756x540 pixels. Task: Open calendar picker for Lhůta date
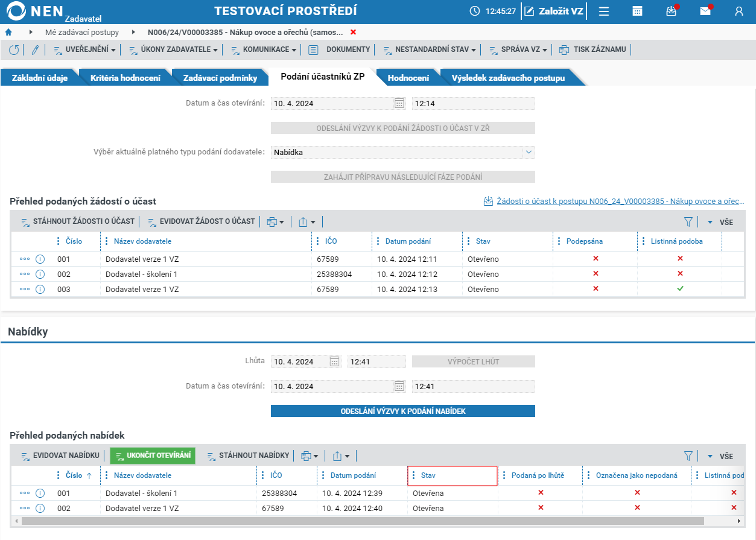click(x=335, y=362)
